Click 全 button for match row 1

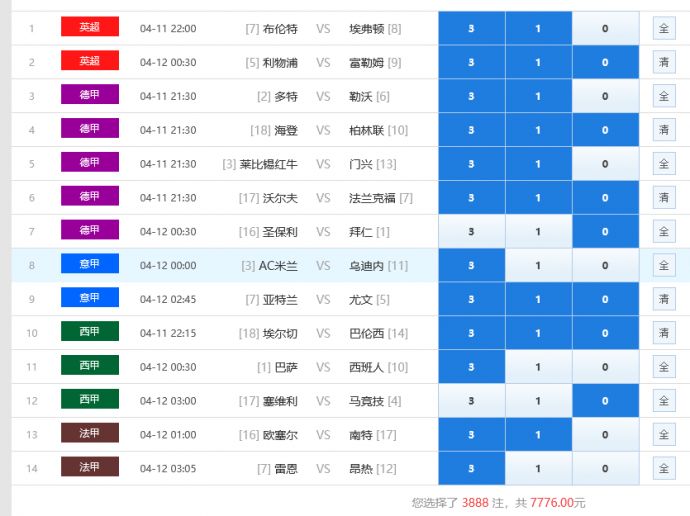click(664, 28)
